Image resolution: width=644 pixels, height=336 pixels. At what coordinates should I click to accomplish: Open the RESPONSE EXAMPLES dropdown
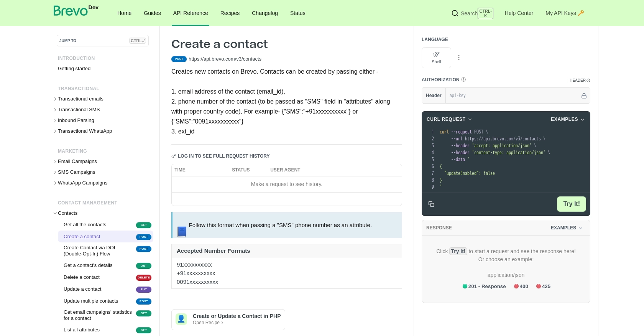coord(567,228)
